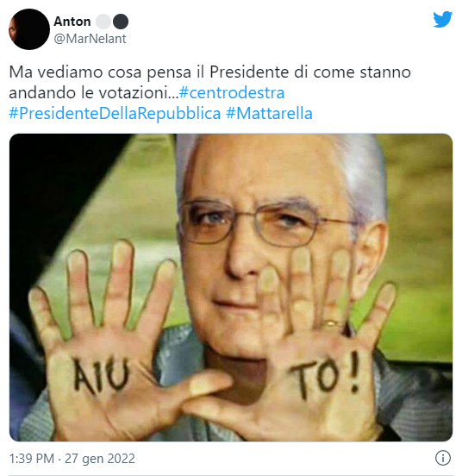Screen dimensions: 456x476
Task: Click the gold ring on the finger
Action: coord(332,323)
